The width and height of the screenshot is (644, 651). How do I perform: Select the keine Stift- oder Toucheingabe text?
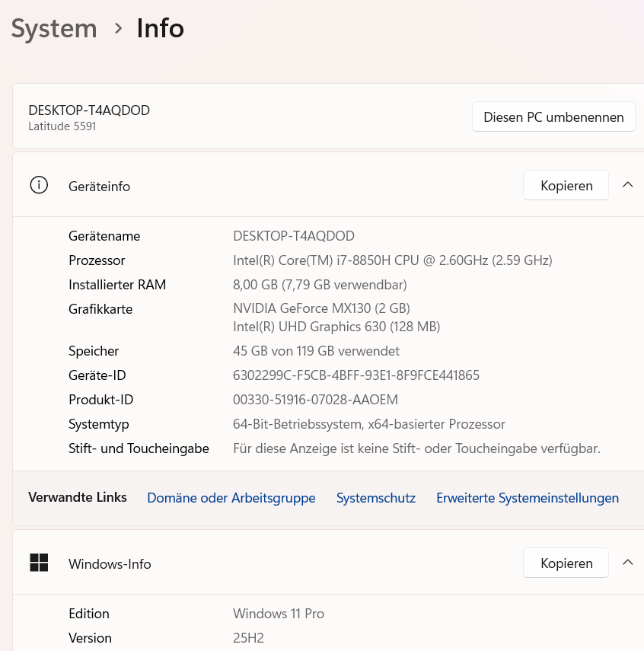coord(416,448)
